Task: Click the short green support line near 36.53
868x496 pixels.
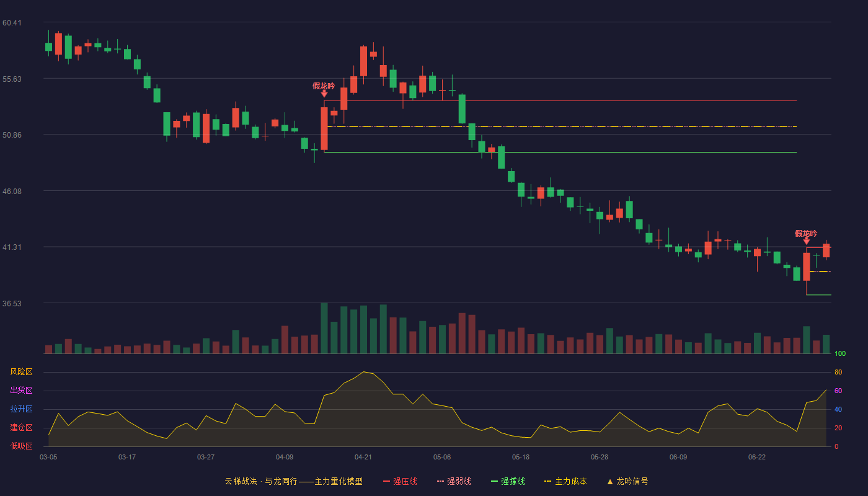Action: point(818,295)
